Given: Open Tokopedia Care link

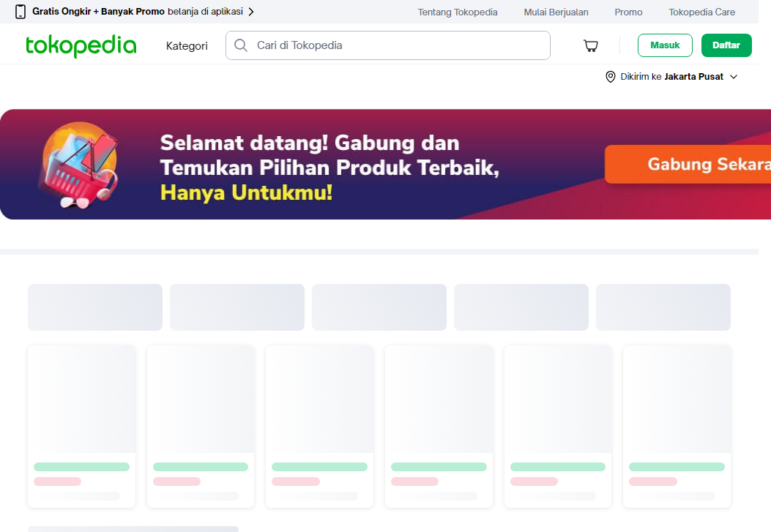Looking at the screenshot, I should coord(701,12).
